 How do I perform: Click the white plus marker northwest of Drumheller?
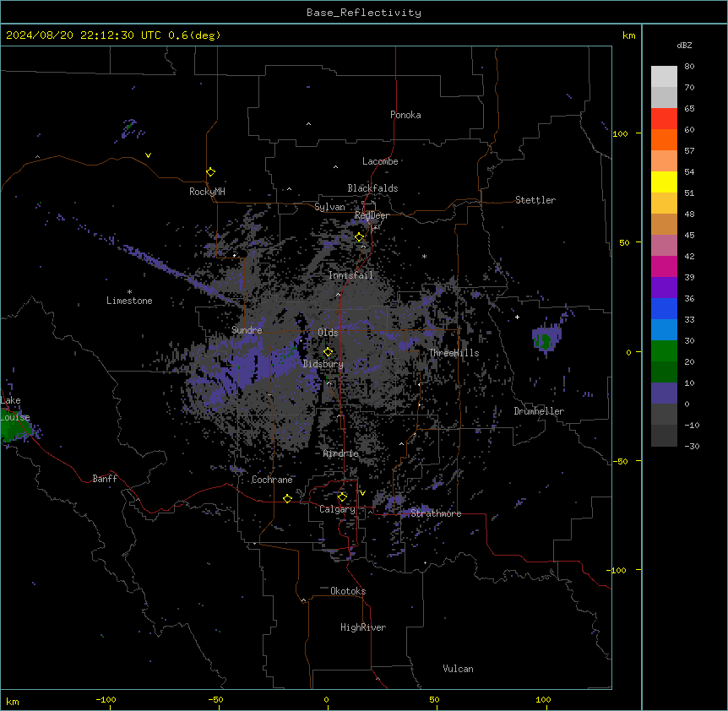click(517, 317)
